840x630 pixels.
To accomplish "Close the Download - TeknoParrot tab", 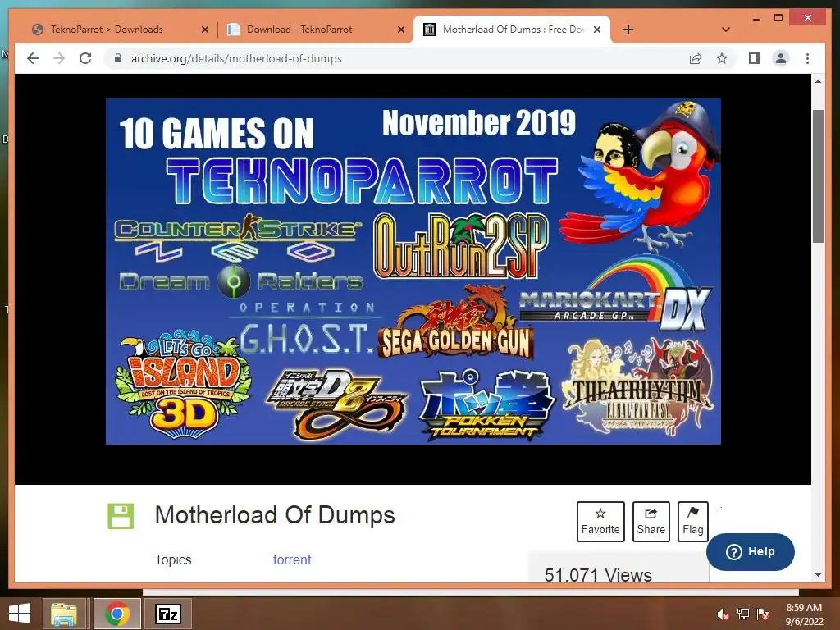I will tap(400, 30).
